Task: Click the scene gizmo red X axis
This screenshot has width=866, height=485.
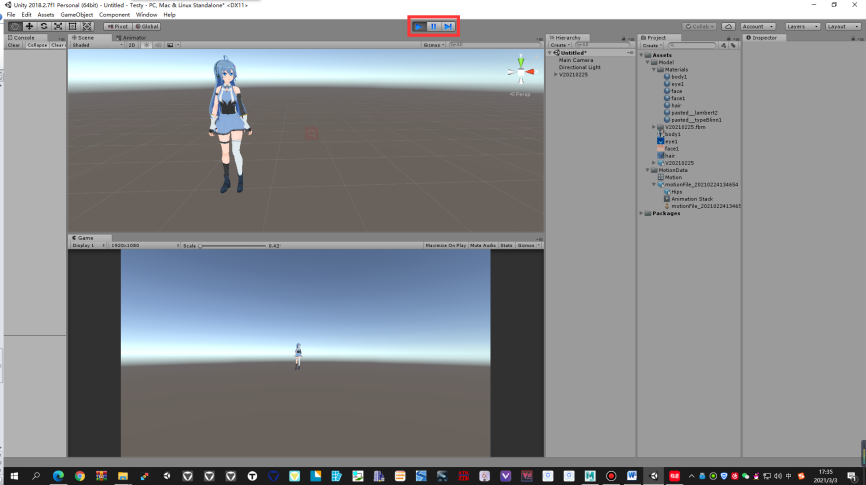Action: pyautogui.click(x=530, y=71)
